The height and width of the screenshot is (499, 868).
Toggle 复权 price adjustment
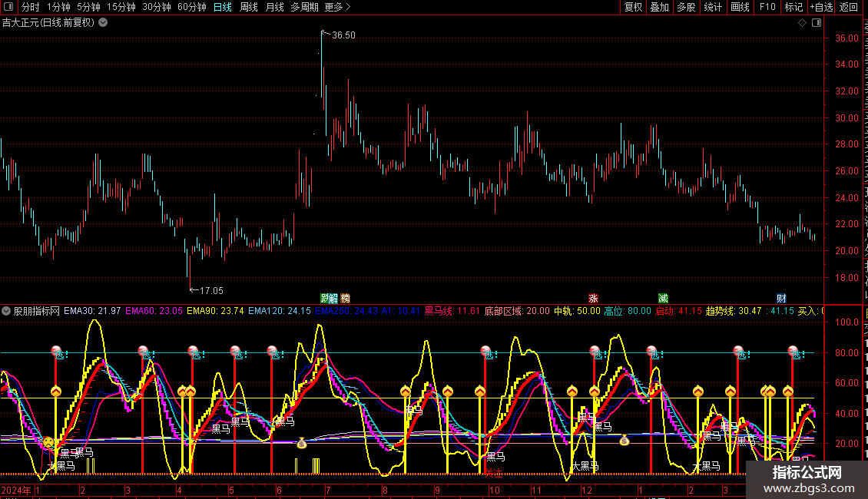pos(633,8)
